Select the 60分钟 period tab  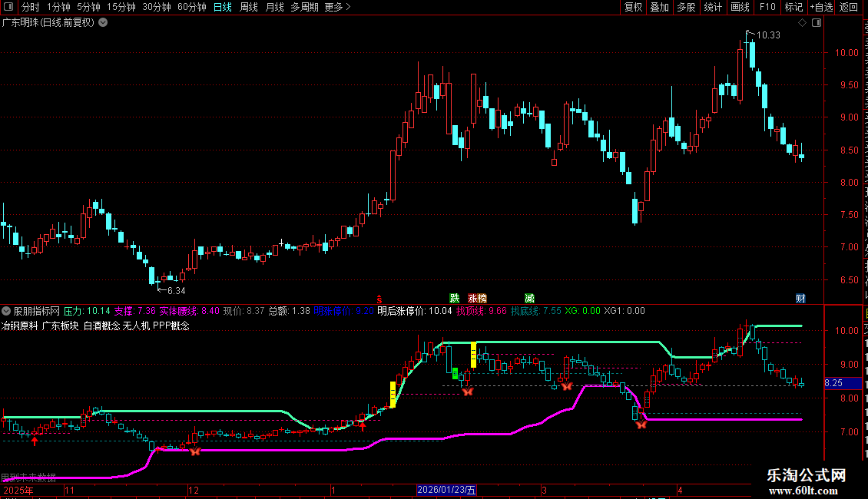(x=192, y=7)
